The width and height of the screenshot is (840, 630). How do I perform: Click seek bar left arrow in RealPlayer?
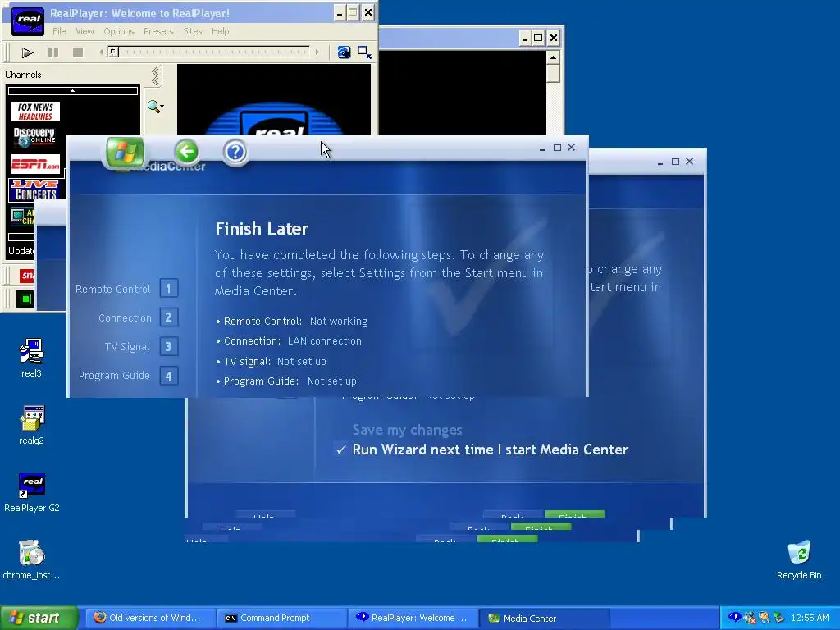[101, 52]
